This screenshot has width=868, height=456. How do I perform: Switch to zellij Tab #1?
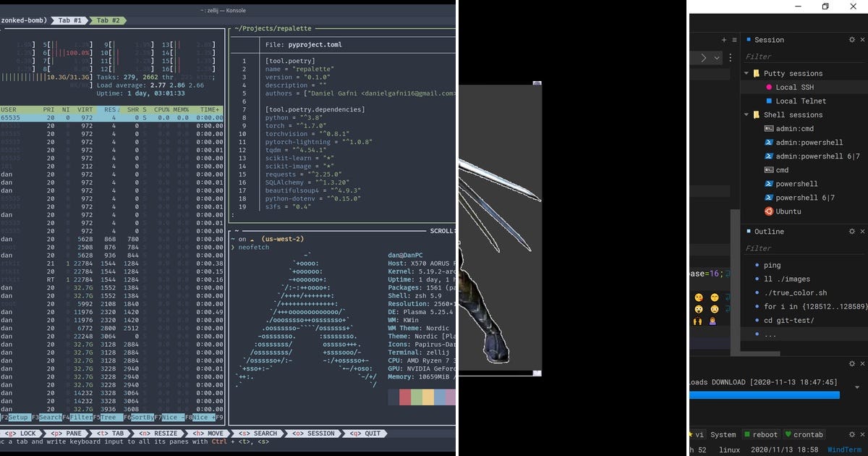(71, 20)
